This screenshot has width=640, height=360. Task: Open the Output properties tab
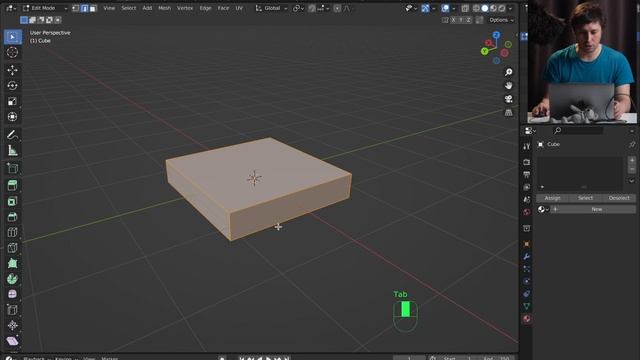tap(527, 175)
